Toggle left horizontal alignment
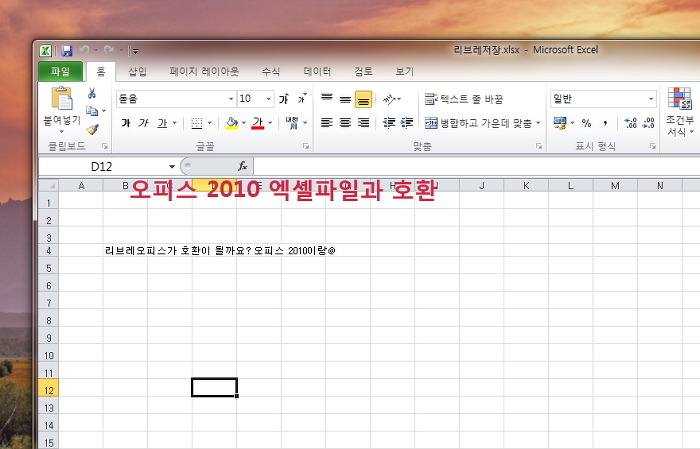 pos(327,123)
